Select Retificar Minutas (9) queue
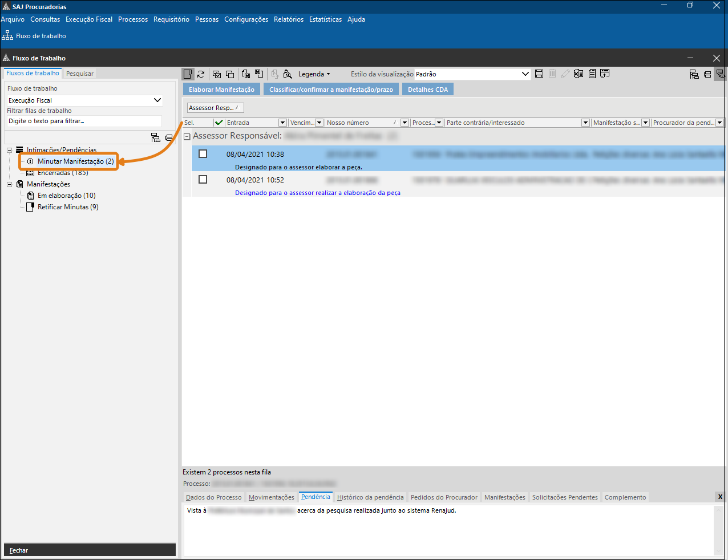Screen dimensions: 728x560 [x=68, y=207]
